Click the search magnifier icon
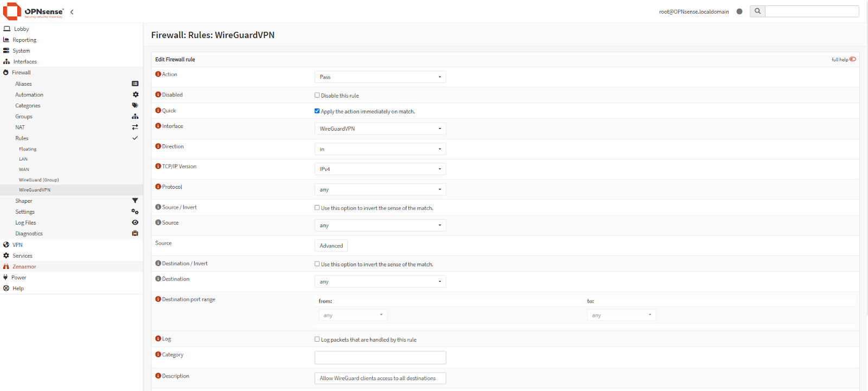This screenshot has width=868, height=391. [x=757, y=11]
